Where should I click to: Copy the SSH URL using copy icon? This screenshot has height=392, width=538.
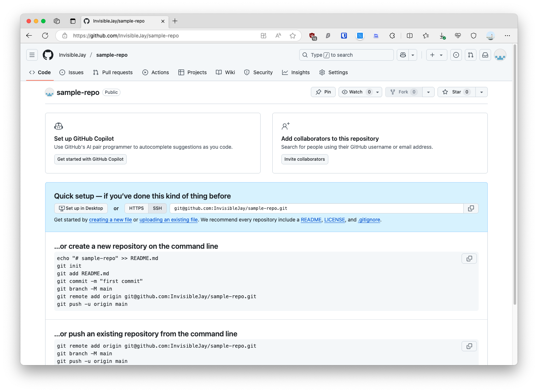click(x=471, y=208)
